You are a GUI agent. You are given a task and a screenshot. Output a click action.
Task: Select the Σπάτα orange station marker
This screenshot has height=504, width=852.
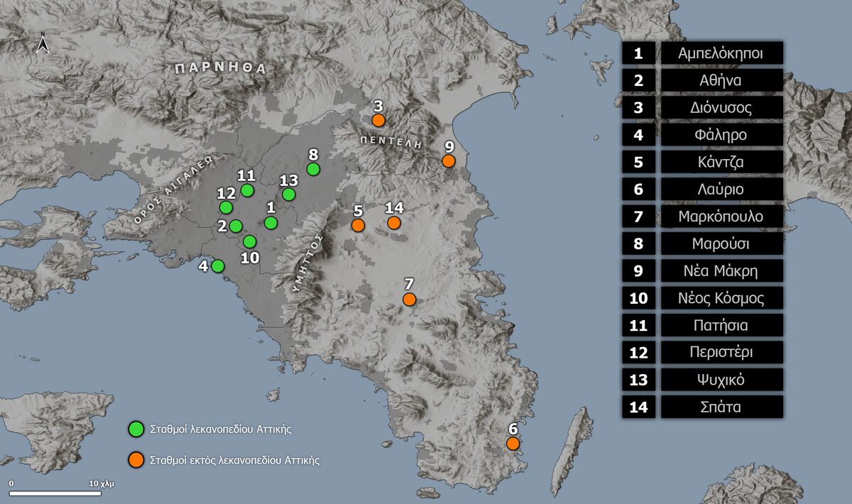393,223
